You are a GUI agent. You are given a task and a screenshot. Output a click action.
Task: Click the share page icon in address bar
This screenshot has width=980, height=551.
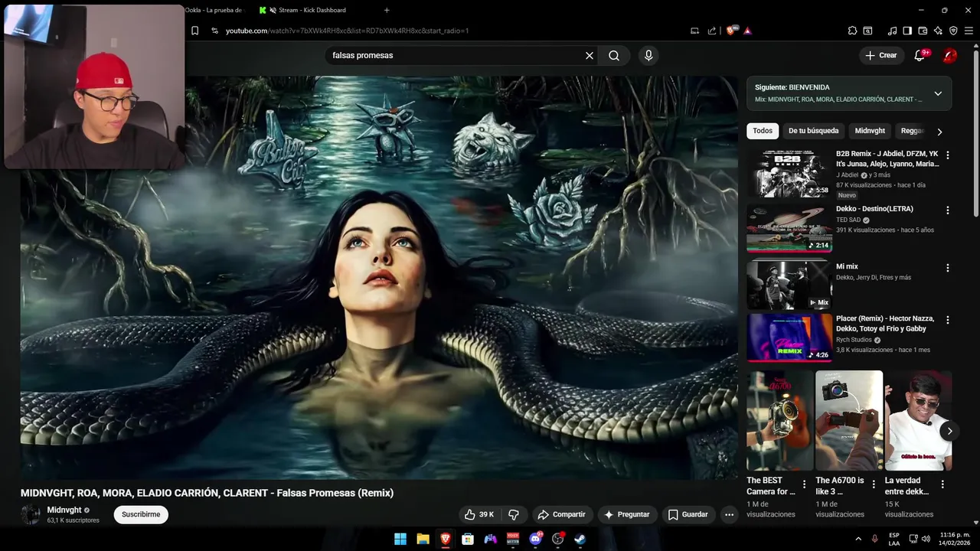point(712,31)
